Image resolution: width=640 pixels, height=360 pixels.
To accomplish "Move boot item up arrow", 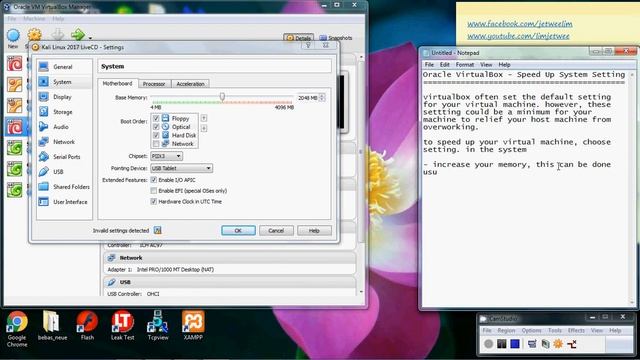I will pyautogui.click(x=204, y=118).
